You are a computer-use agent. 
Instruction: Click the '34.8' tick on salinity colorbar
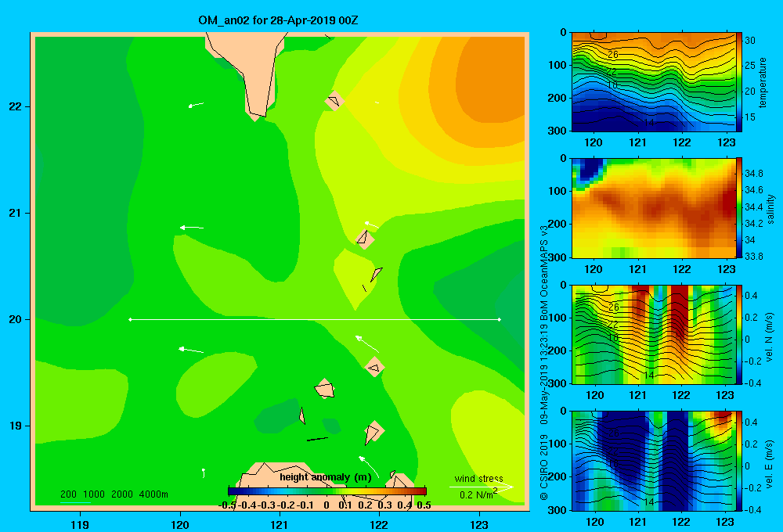[x=753, y=173]
